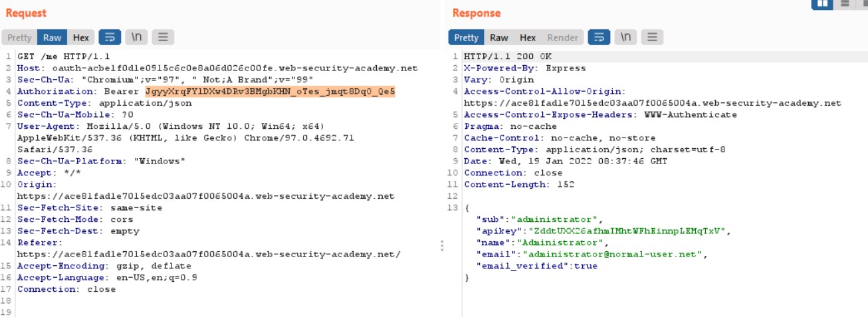Select the Raw tab in Request
Image resolution: width=868 pixels, height=317 pixels.
(x=53, y=38)
